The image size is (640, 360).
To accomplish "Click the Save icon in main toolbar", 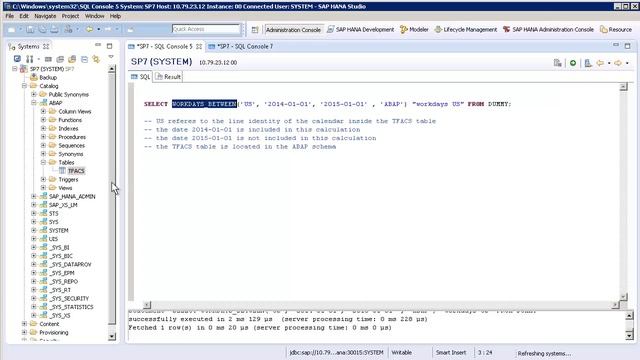I will 30,29.
